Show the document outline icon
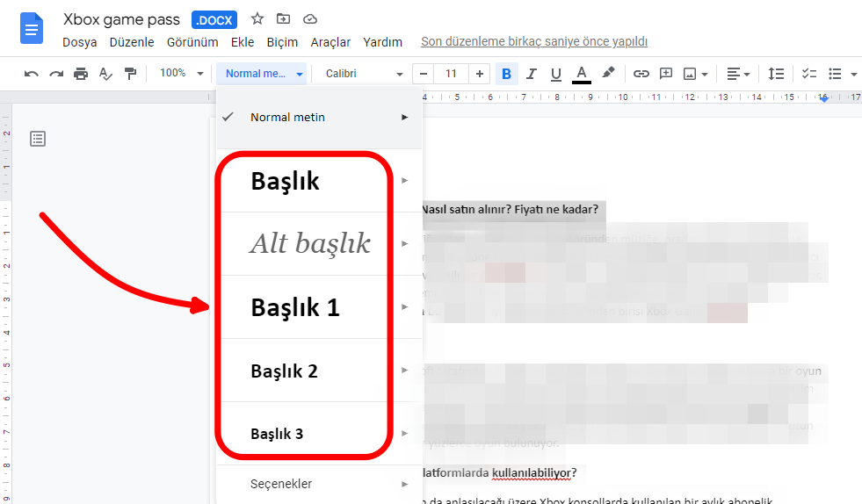 (x=38, y=139)
